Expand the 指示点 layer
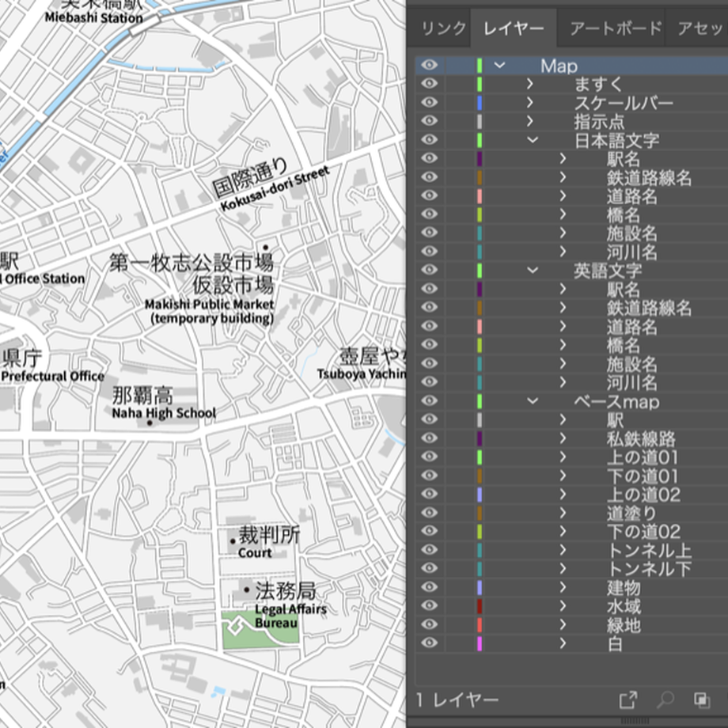 click(530, 121)
